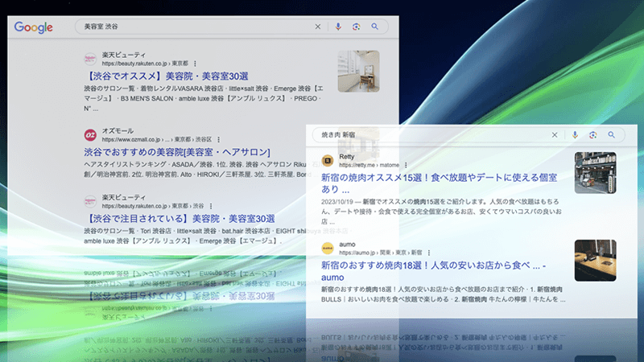The image size is (644, 362).
Task: Start voice search in 美容室 渋谷 bar
Action: coord(337,27)
